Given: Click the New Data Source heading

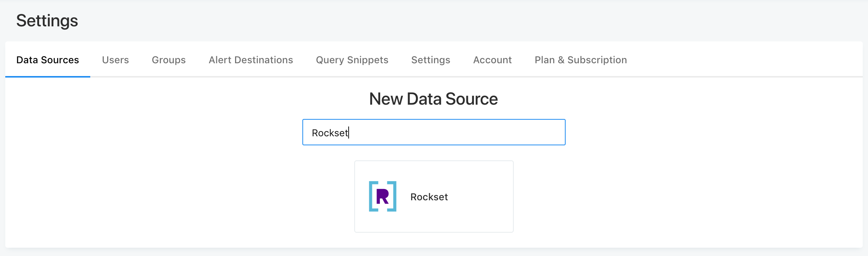Looking at the screenshot, I should [434, 99].
